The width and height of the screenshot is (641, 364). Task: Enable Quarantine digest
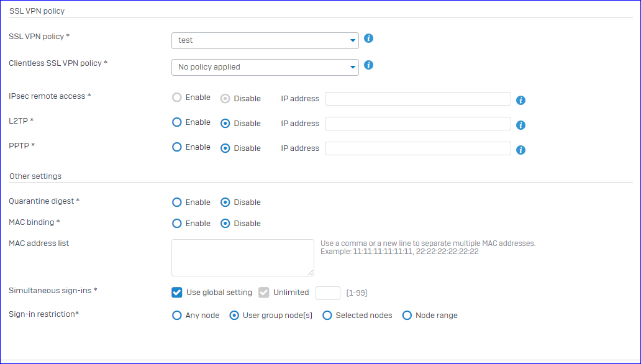[x=176, y=202]
